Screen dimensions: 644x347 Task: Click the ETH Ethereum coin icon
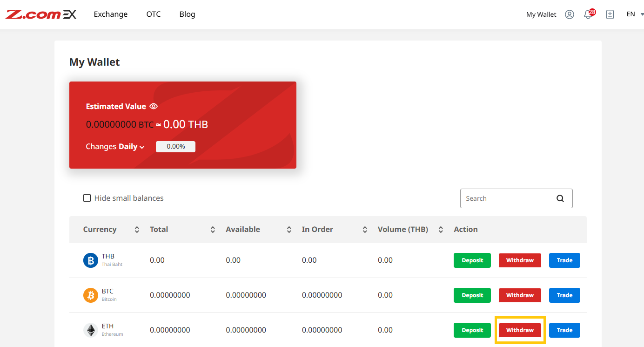[91, 330]
